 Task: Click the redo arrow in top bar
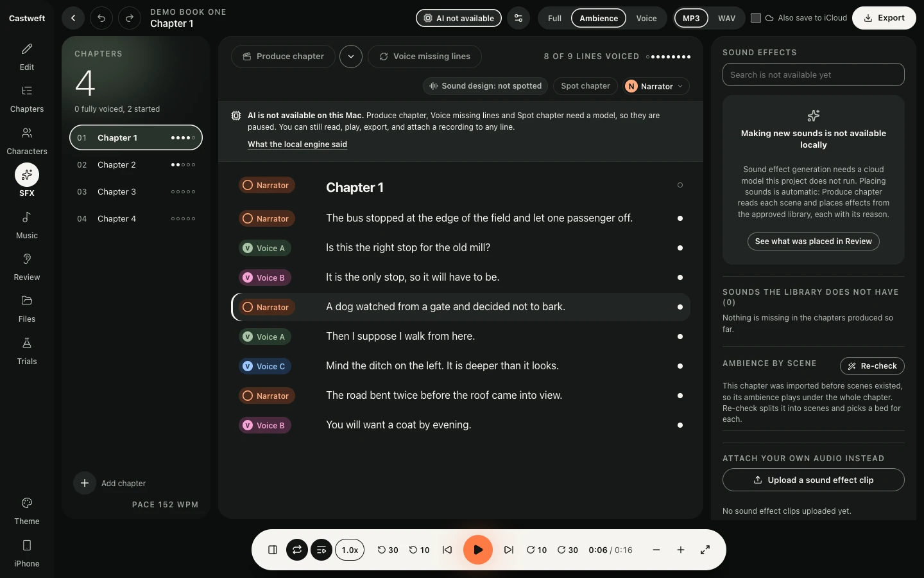(130, 18)
